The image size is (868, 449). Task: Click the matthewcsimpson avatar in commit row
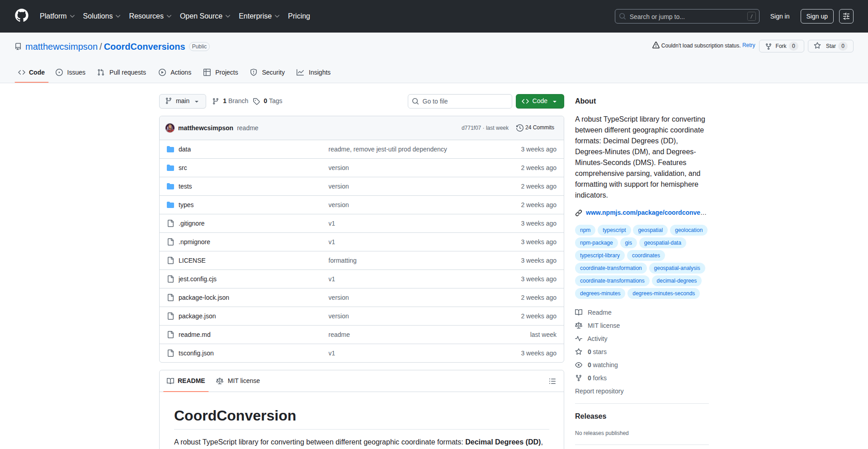pyautogui.click(x=170, y=128)
